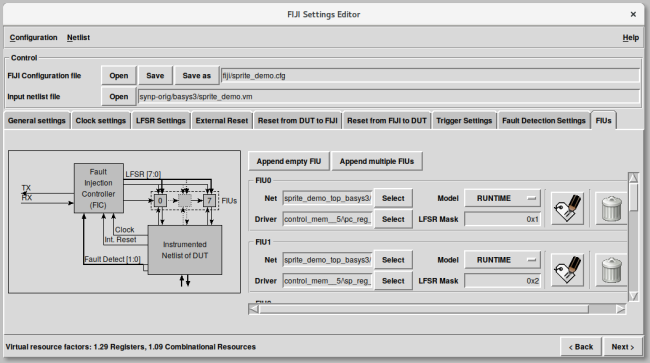This screenshot has width=650, height=363.
Task: Click Open for FIJI Configuration file
Action: [119, 76]
